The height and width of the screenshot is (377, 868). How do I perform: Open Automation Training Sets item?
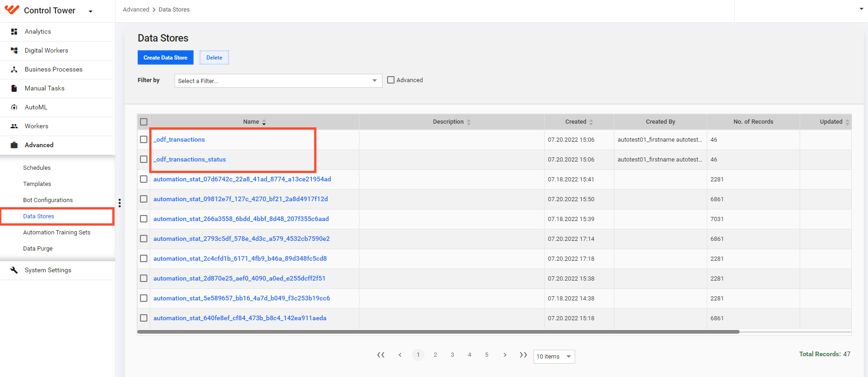pyautogui.click(x=57, y=232)
